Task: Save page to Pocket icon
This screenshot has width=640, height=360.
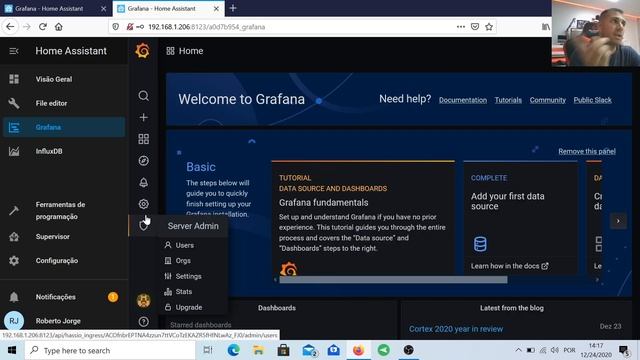Action: pyautogui.click(x=475, y=27)
